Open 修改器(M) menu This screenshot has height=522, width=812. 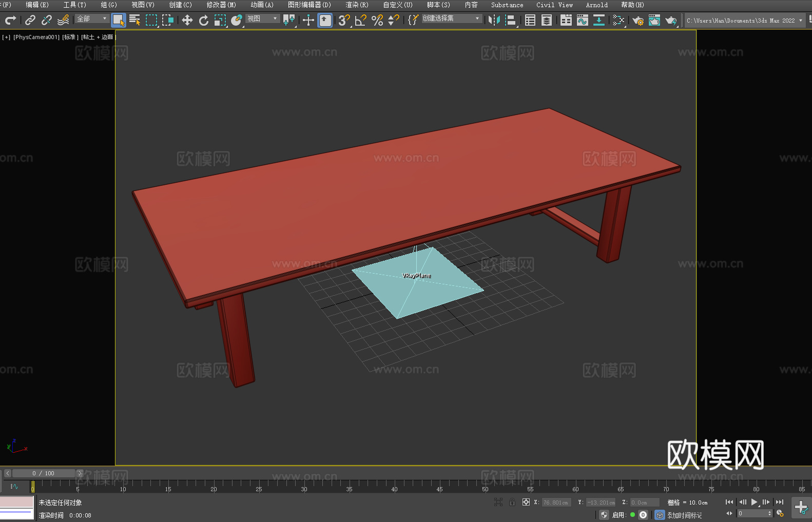tap(221, 5)
